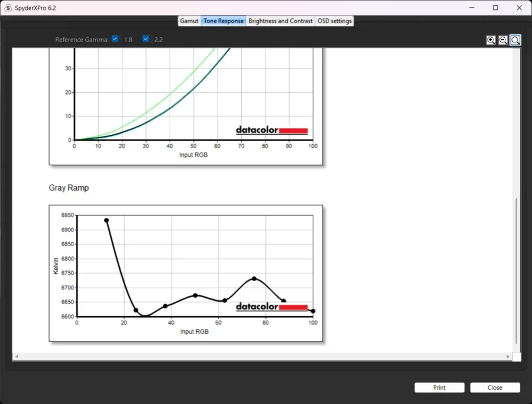Viewport: 532px width, 404px height.
Task: Click the horizontal scrollbar left arrow
Action: tap(17, 357)
